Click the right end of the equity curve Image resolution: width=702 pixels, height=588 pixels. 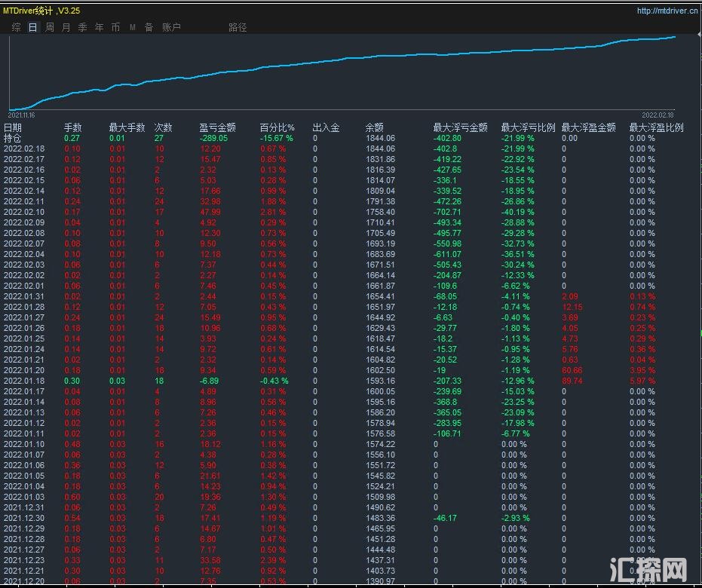pos(674,37)
